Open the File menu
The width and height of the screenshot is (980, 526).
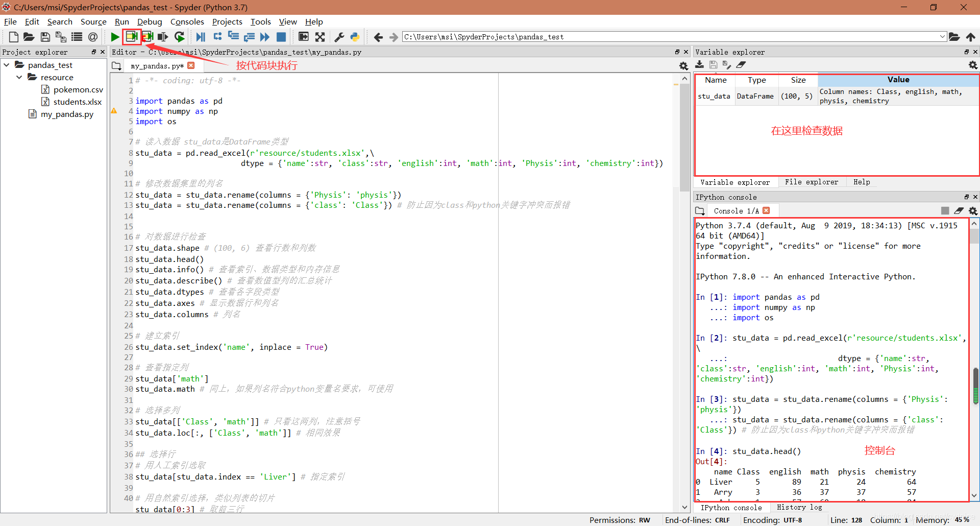10,21
